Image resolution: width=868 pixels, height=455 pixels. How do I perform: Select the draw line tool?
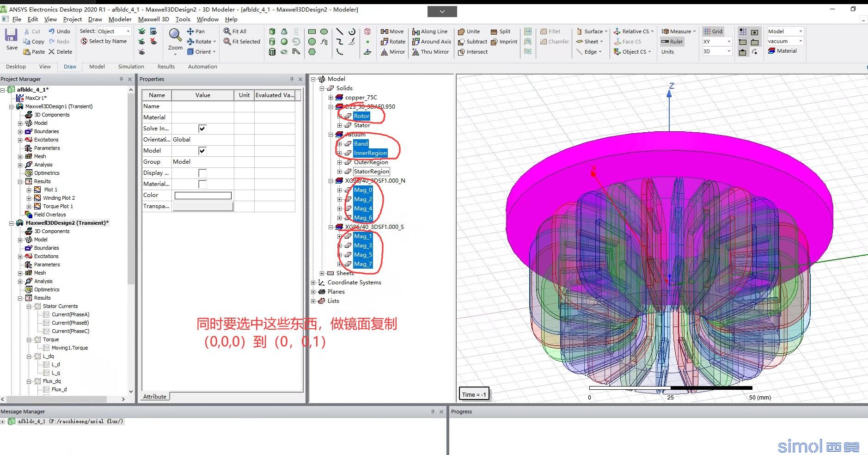click(340, 31)
